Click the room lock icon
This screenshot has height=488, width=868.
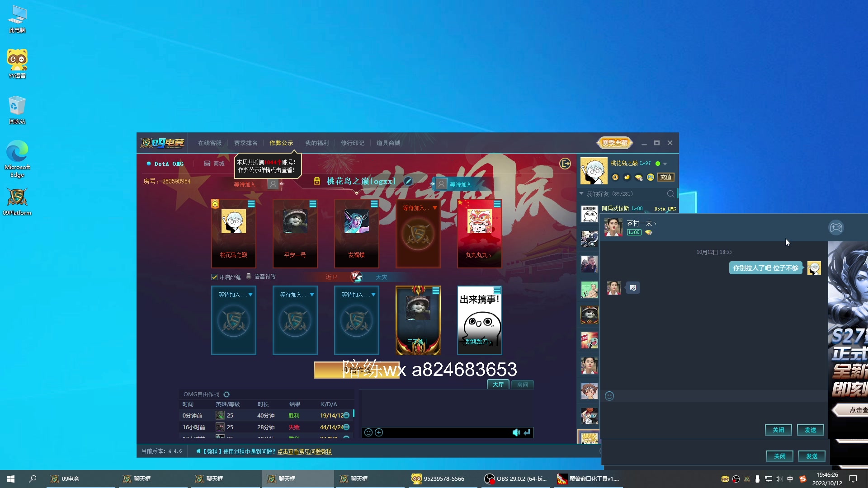point(317,181)
